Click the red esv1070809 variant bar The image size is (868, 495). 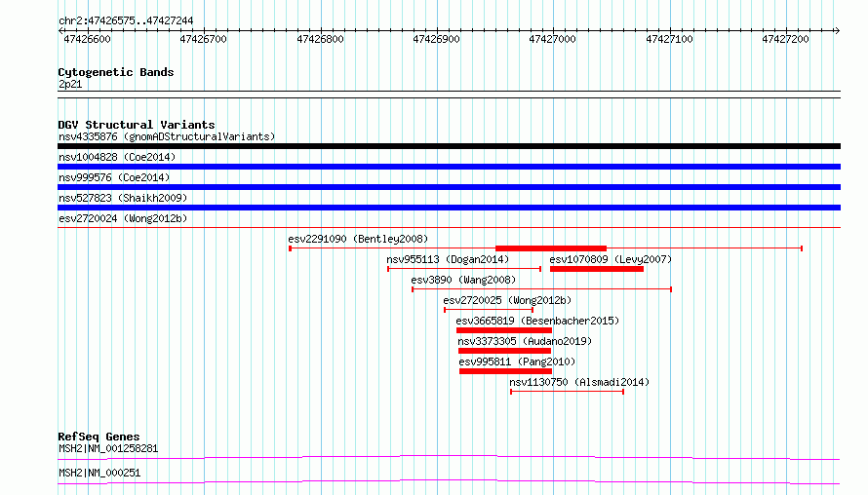[x=597, y=269]
